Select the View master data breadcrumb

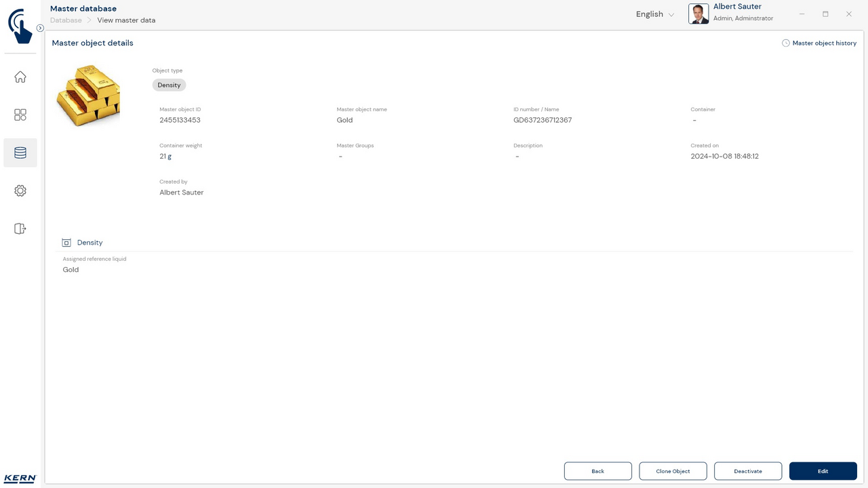[126, 20]
